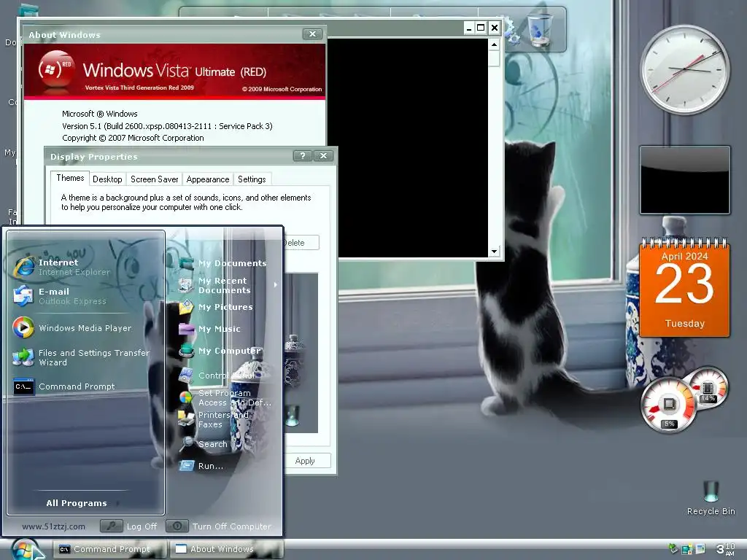
Task: Click the analog clock gadget
Action: (684, 70)
